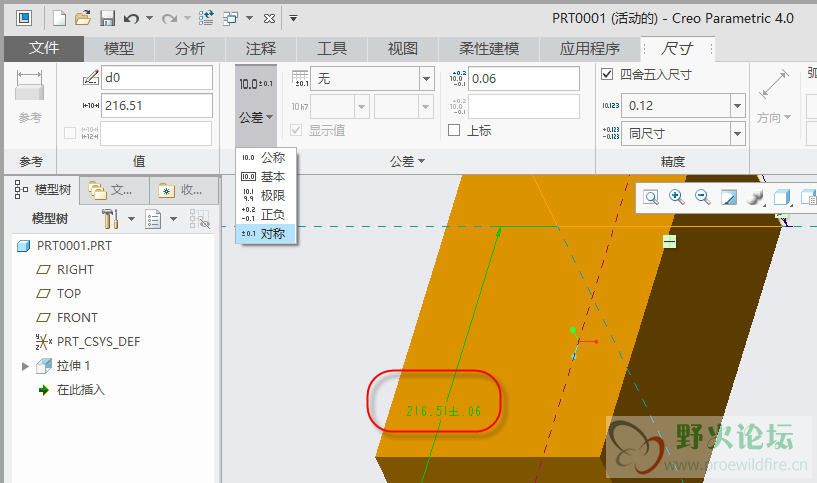Click the dimension name field d0

[156, 78]
